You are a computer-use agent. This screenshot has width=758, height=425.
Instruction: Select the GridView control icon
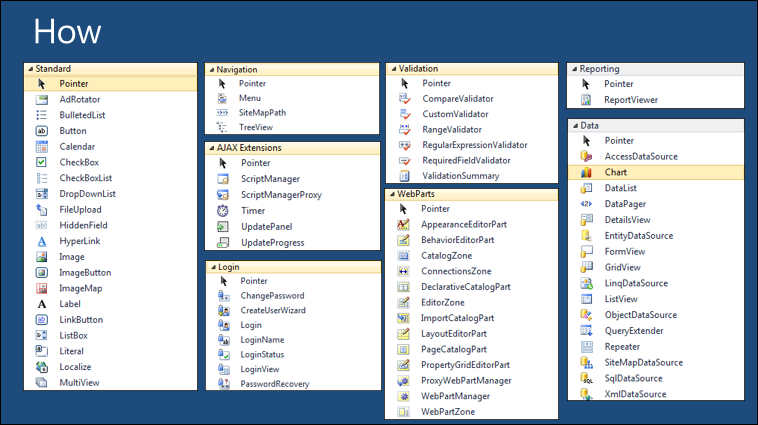point(587,267)
